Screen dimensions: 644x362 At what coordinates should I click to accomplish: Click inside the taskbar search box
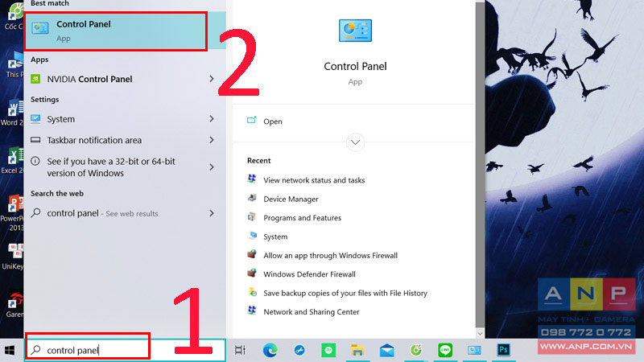125,350
